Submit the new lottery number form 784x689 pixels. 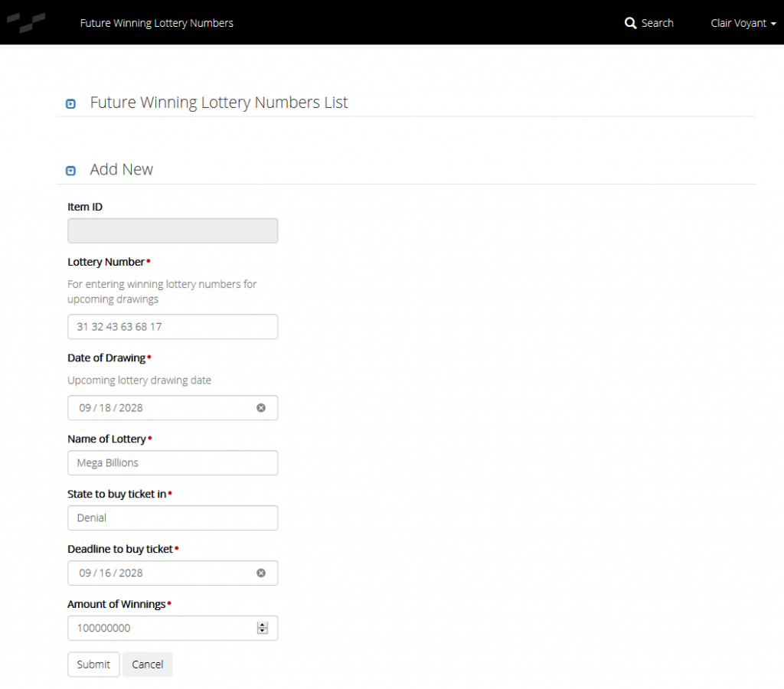click(x=93, y=665)
